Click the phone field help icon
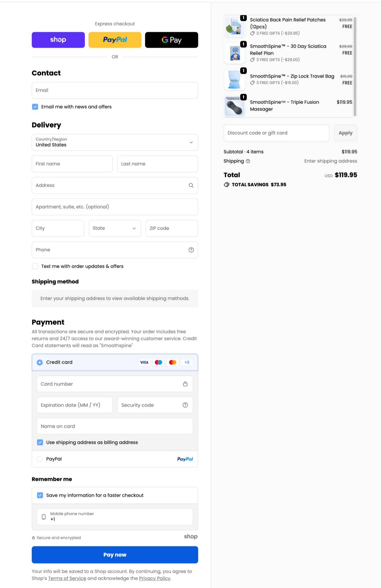Screen dimensions: 381x588 click(191, 250)
